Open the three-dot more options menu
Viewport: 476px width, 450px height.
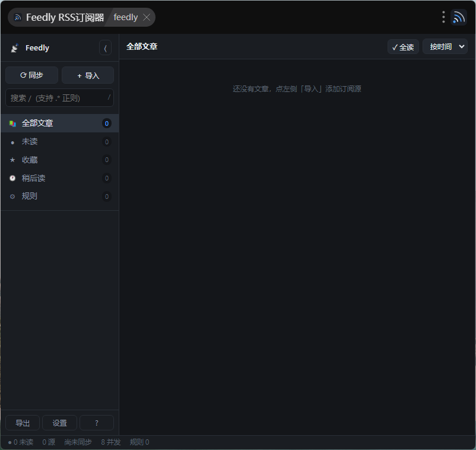click(x=443, y=17)
